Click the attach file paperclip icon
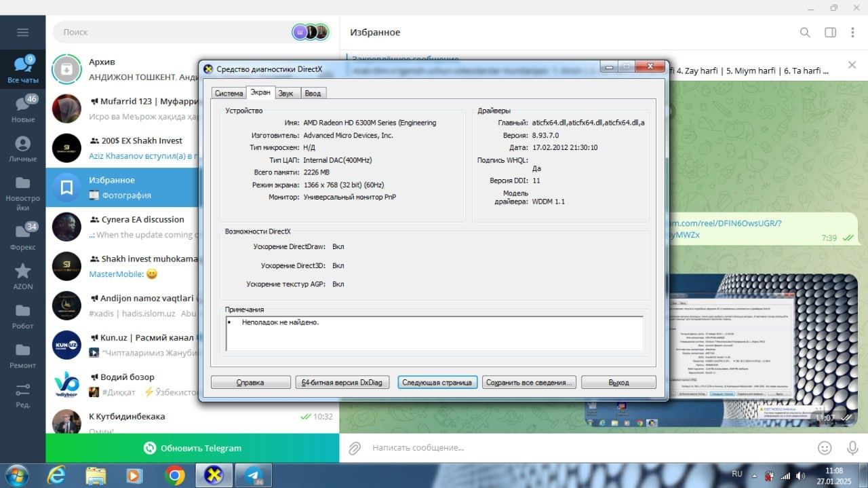 coord(354,448)
